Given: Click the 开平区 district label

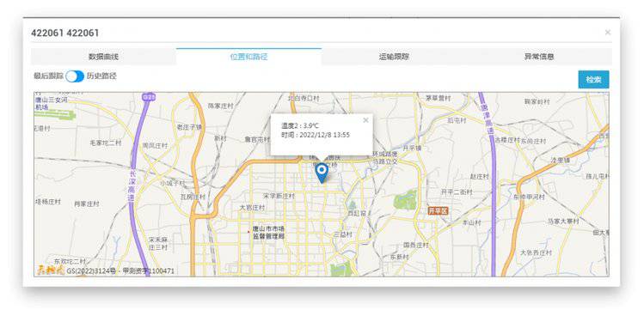Looking at the screenshot, I should pos(439,210).
